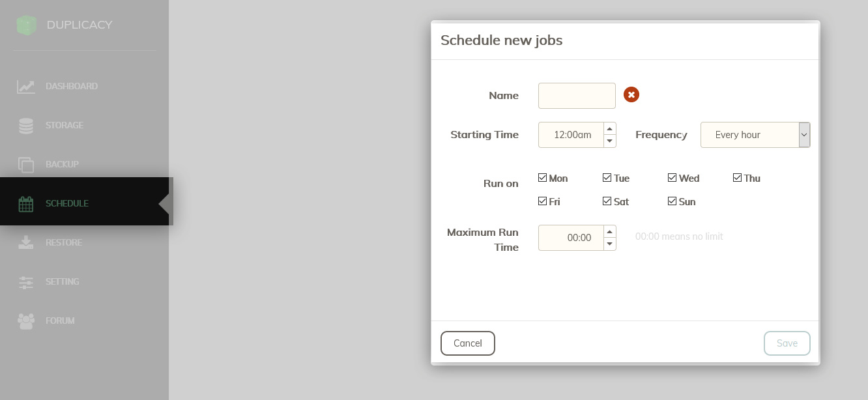
Task: Focus the Name input field
Action: 577,96
